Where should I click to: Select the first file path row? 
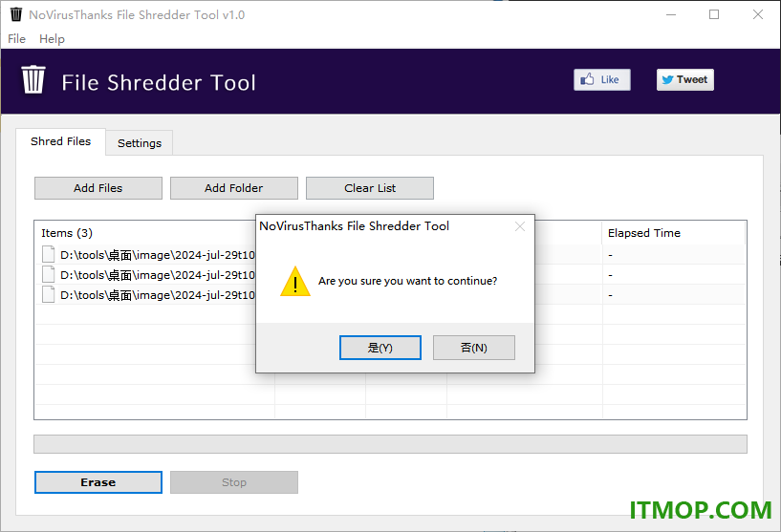[x=390, y=255]
